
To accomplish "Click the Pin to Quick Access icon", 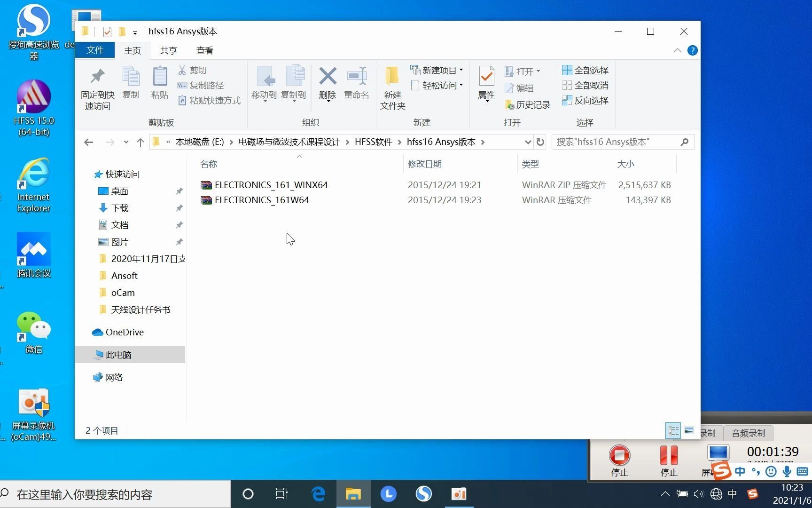I will pyautogui.click(x=97, y=77).
